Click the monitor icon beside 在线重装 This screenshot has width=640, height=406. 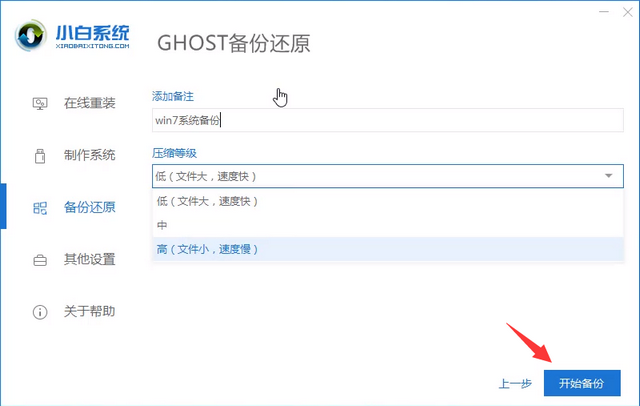[40, 103]
